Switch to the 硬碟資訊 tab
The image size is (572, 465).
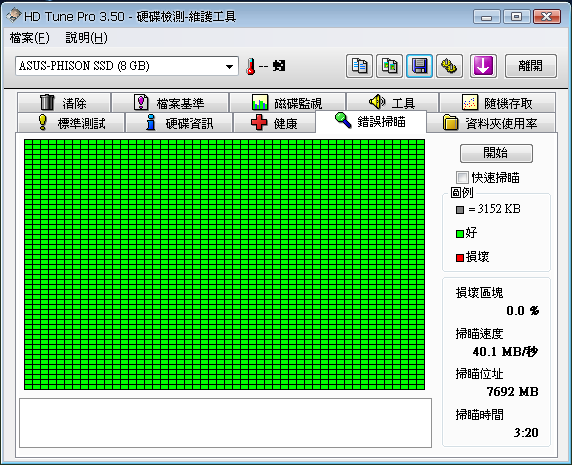point(179,123)
